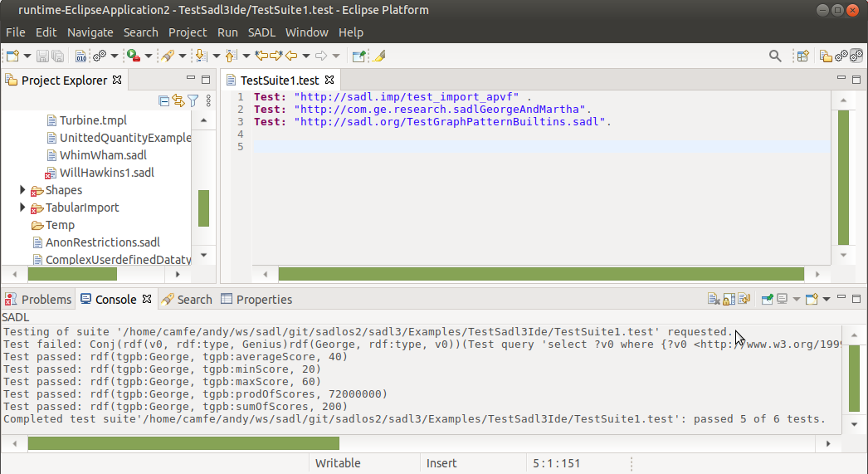868x474 pixels.
Task: Minimize the Project Explorer view
Action: (190, 78)
